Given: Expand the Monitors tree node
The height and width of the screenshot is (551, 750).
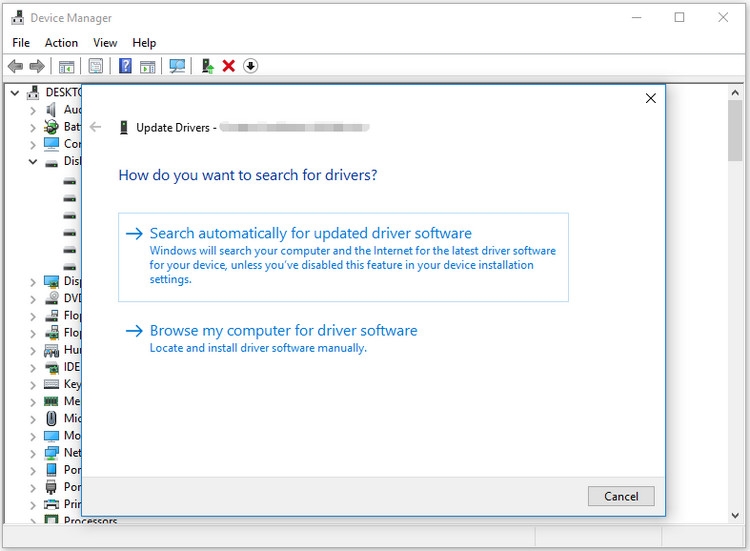Looking at the screenshot, I should point(33,437).
